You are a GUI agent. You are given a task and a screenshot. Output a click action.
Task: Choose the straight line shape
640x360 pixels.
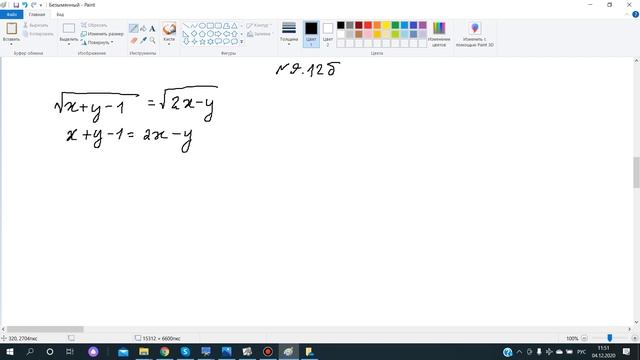click(186, 26)
